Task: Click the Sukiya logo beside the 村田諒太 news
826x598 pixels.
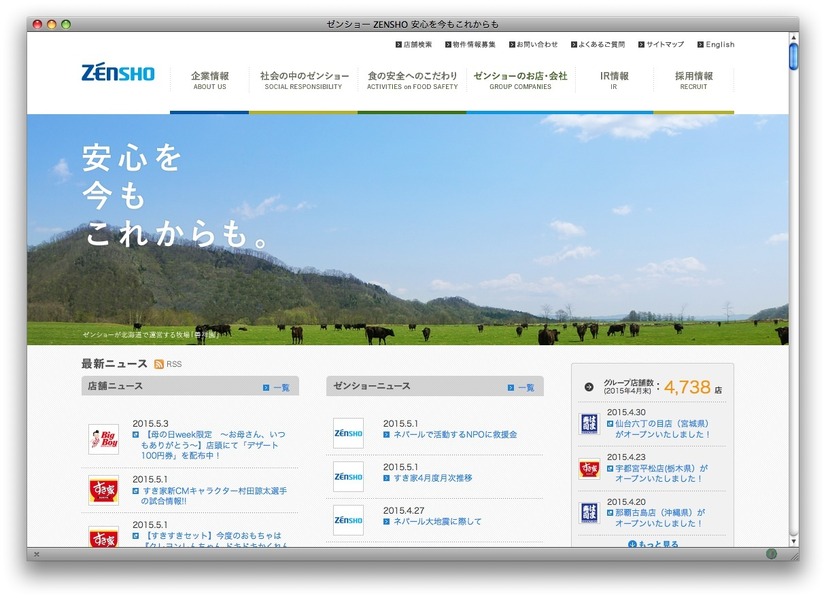Action: pos(103,490)
